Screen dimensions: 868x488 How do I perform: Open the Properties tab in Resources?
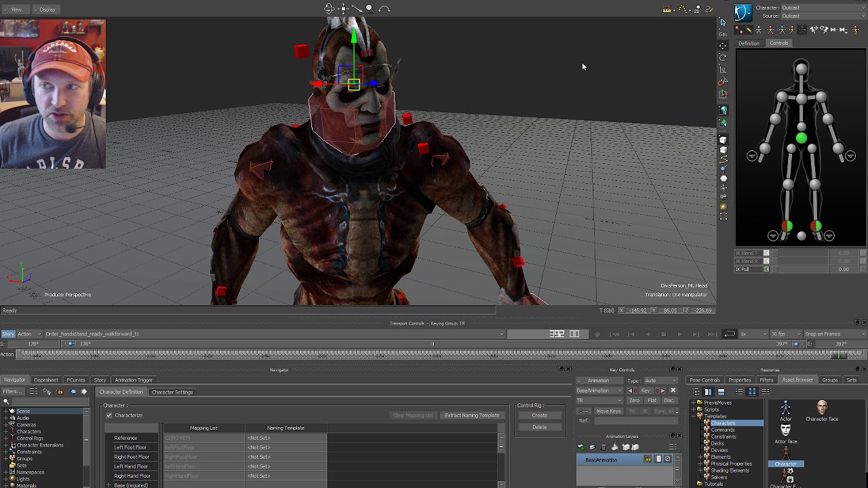[x=740, y=380]
